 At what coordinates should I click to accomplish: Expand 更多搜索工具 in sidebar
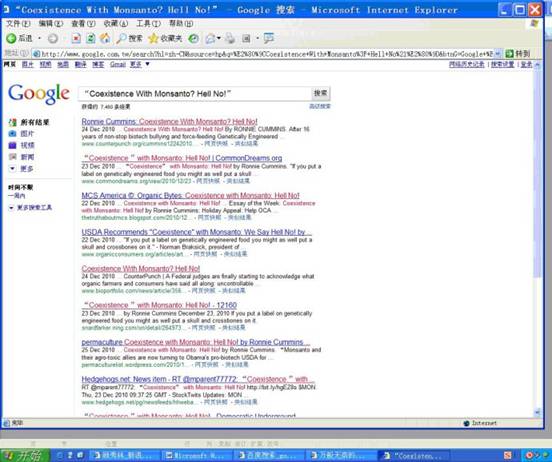click(30, 207)
